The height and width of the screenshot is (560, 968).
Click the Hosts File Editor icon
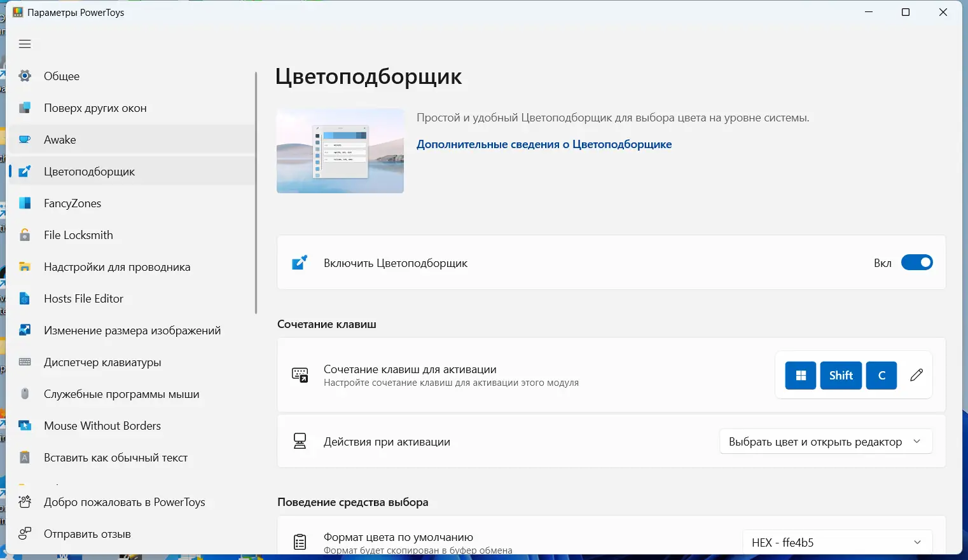point(25,299)
